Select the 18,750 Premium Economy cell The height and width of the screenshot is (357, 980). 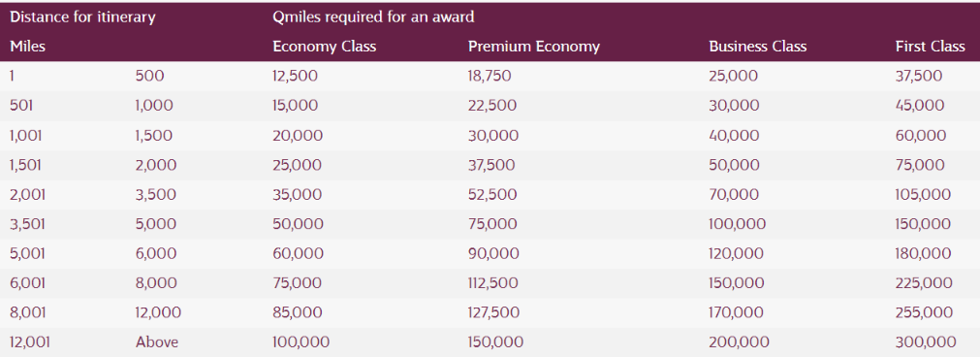pos(490,77)
